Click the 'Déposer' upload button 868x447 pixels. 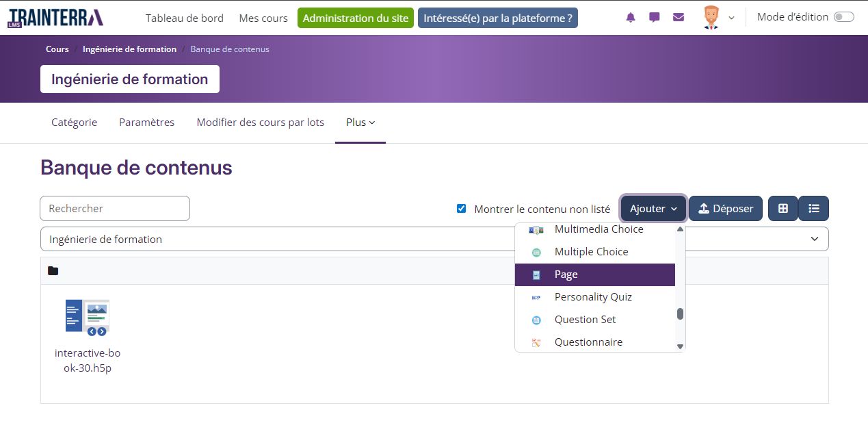tap(725, 208)
